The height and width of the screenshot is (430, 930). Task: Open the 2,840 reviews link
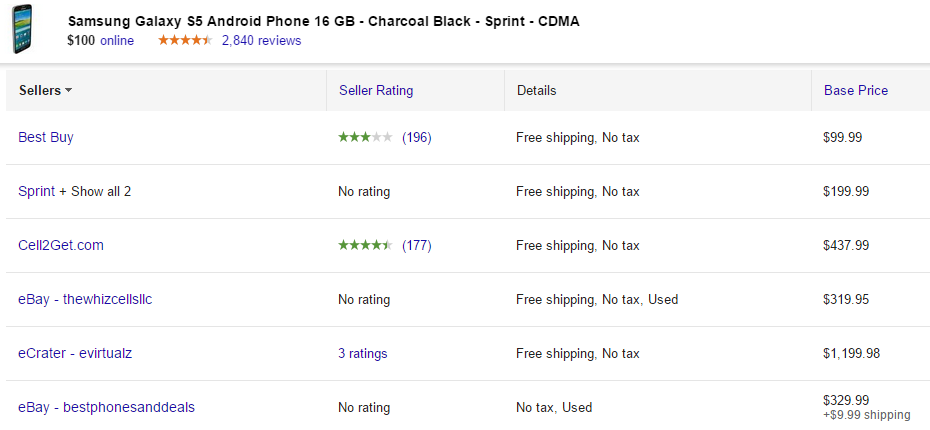tap(261, 41)
